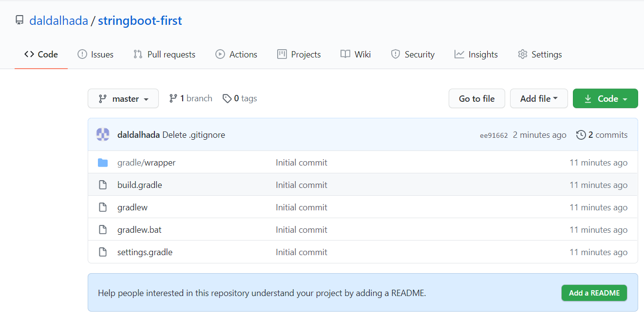Open the Insights tab
644x316 pixels.
(x=476, y=55)
